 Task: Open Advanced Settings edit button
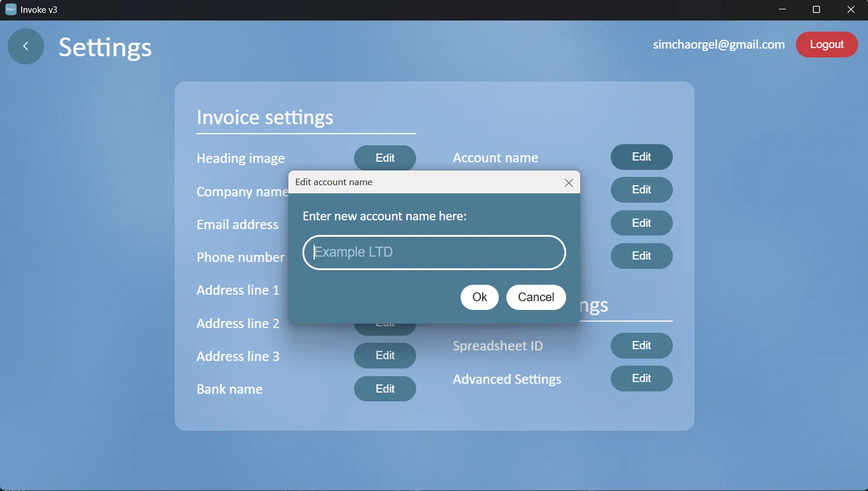coord(642,379)
